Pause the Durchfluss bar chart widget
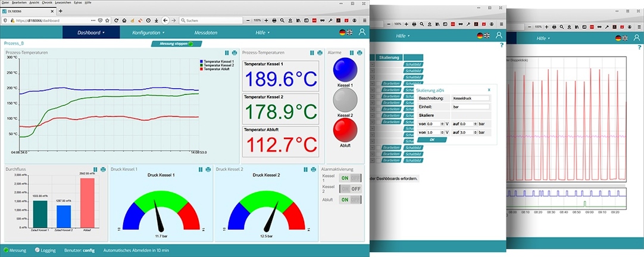This screenshot has width=644, height=257. (x=95, y=169)
